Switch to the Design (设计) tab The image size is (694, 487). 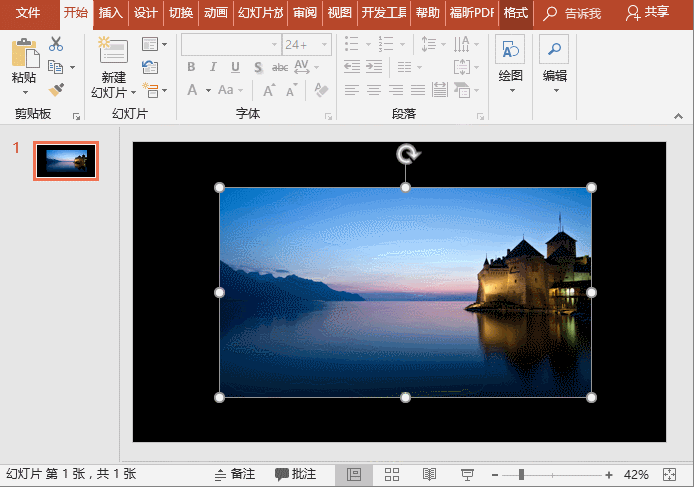(x=146, y=13)
